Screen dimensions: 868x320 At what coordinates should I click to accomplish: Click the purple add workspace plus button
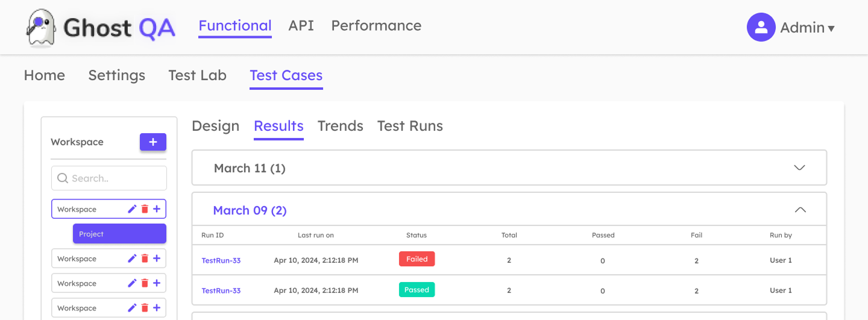click(x=153, y=142)
